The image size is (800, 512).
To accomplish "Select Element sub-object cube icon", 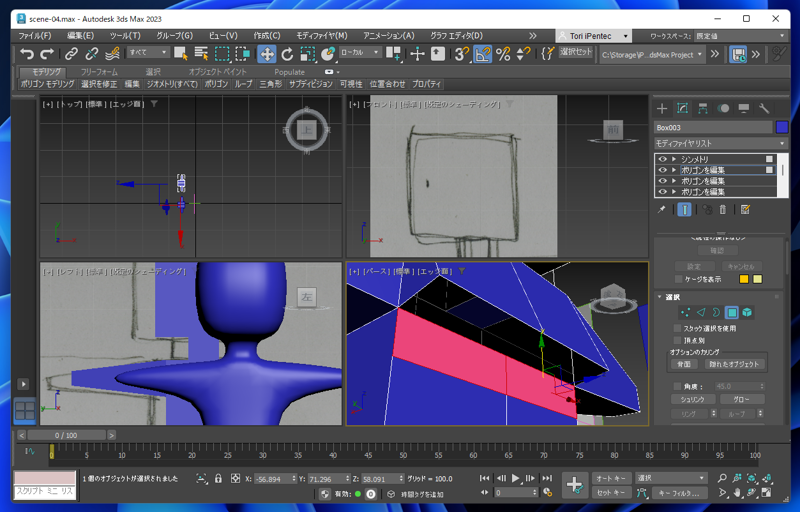I will pyautogui.click(x=747, y=313).
